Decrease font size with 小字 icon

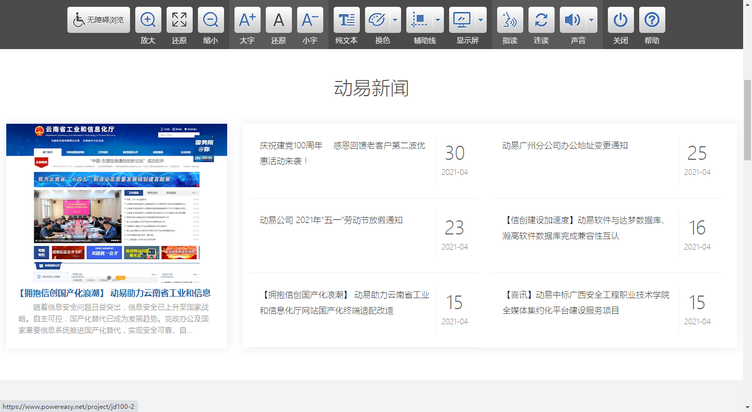[x=309, y=20]
